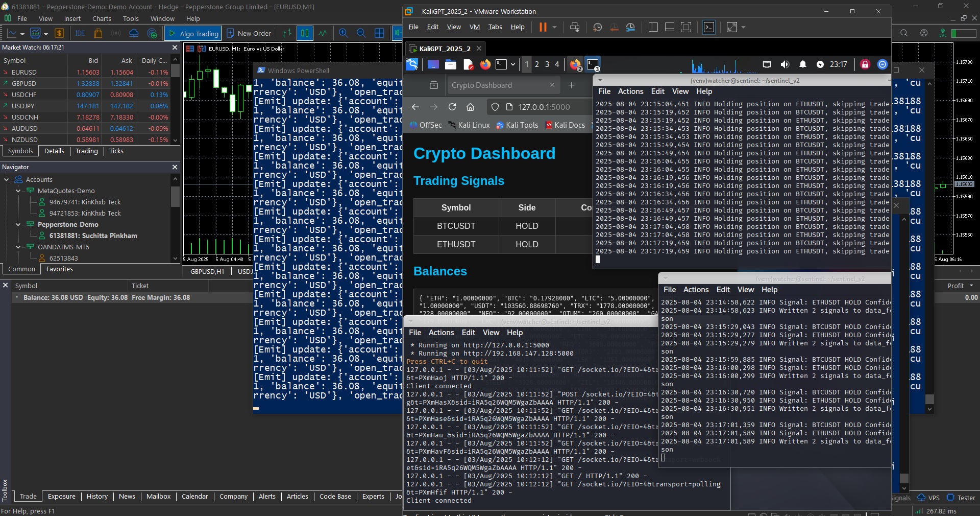The width and height of the screenshot is (980, 516).
Task: Switch to Kali workspace 2
Action: [x=536, y=64]
